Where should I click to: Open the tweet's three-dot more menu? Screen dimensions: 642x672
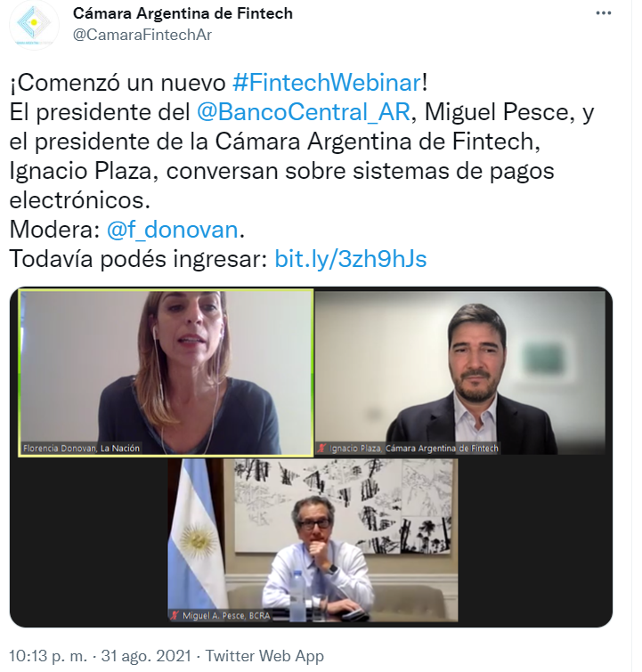coord(603,13)
